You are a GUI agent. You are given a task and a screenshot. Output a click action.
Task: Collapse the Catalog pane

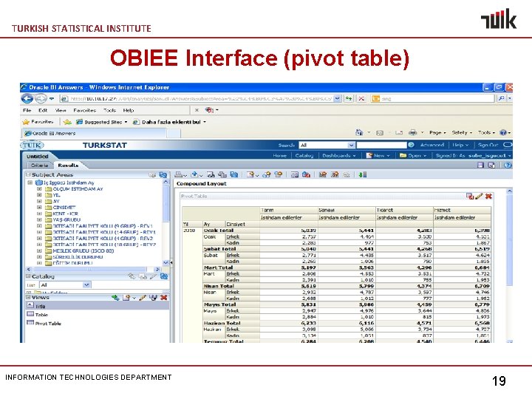[29, 276]
